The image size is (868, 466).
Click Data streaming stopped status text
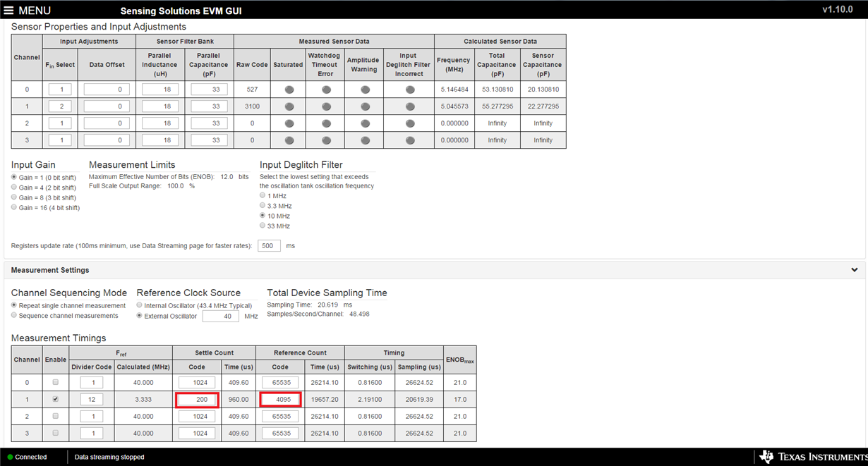pos(109,457)
